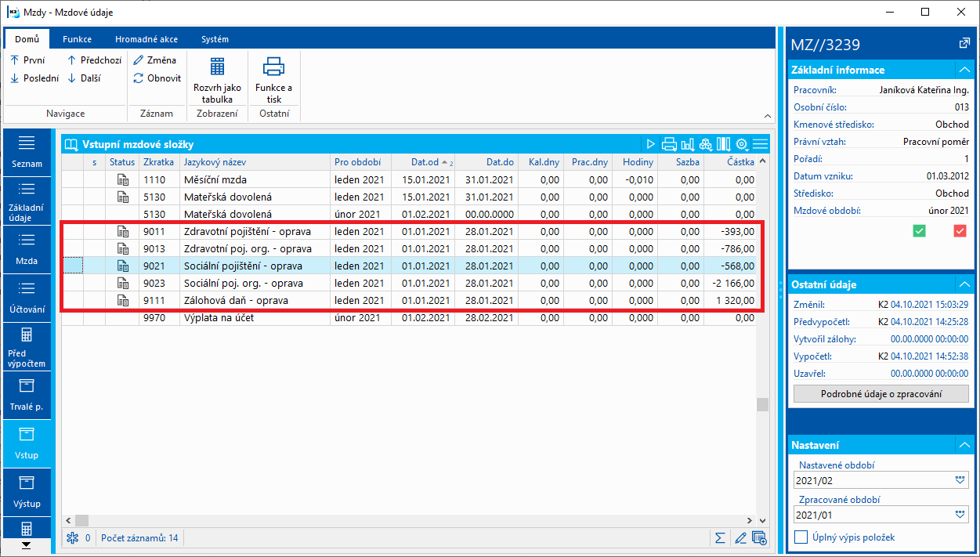Collapse the Základní informace section
The height and width of the screenshot is (557, 980).
(x=964, y=70)
